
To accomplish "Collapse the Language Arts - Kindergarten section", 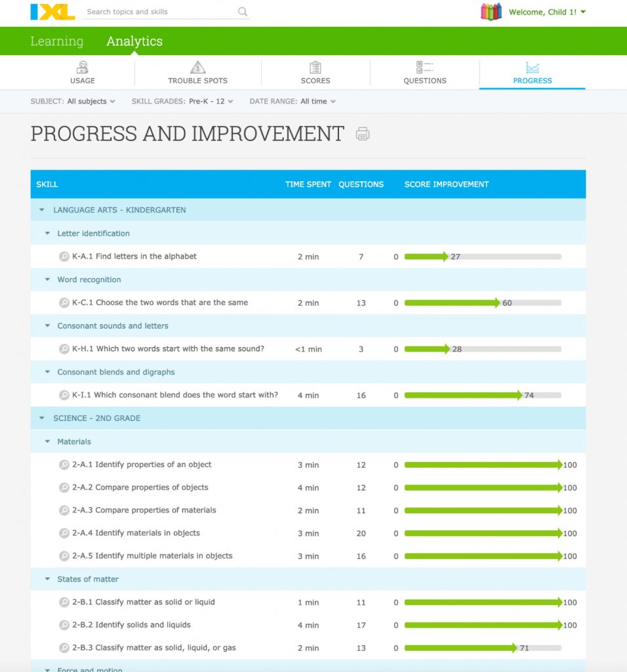I will [41, 210].
